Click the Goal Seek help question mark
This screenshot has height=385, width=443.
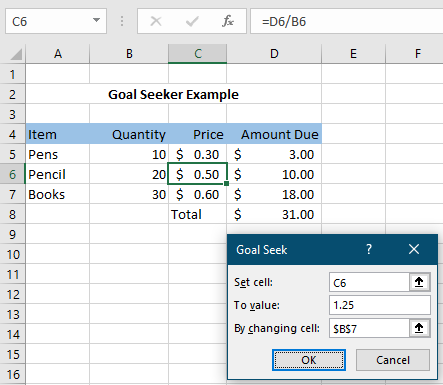(x=369, y=249)
